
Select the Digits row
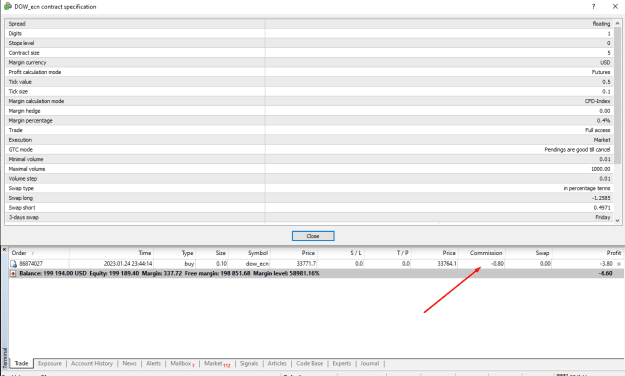309,33
